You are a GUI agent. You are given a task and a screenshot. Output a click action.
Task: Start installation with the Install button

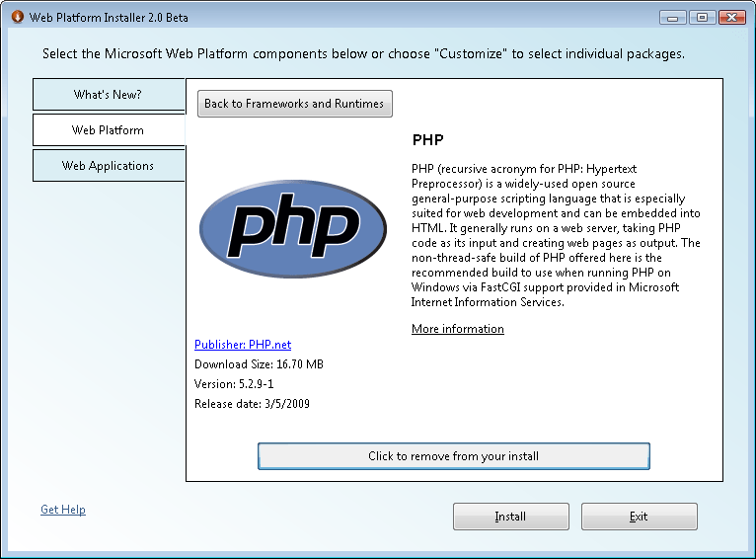(x=511, y=517)
